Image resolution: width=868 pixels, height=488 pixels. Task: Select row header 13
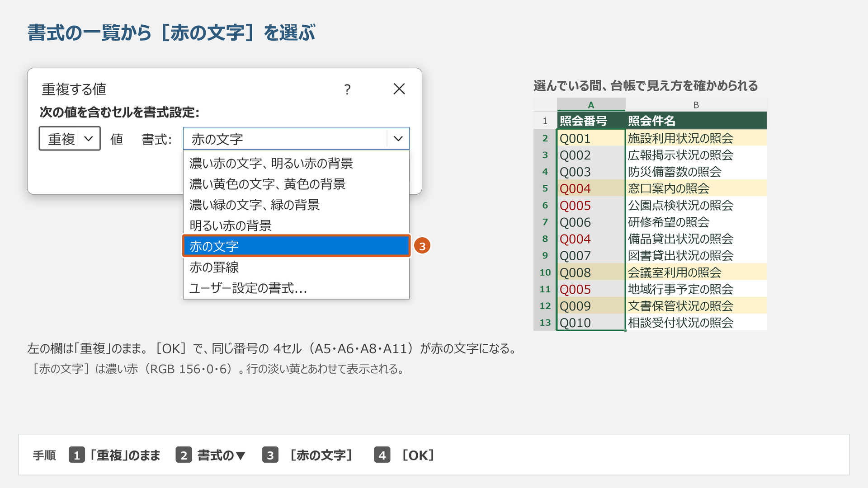[x=545, y=323]
